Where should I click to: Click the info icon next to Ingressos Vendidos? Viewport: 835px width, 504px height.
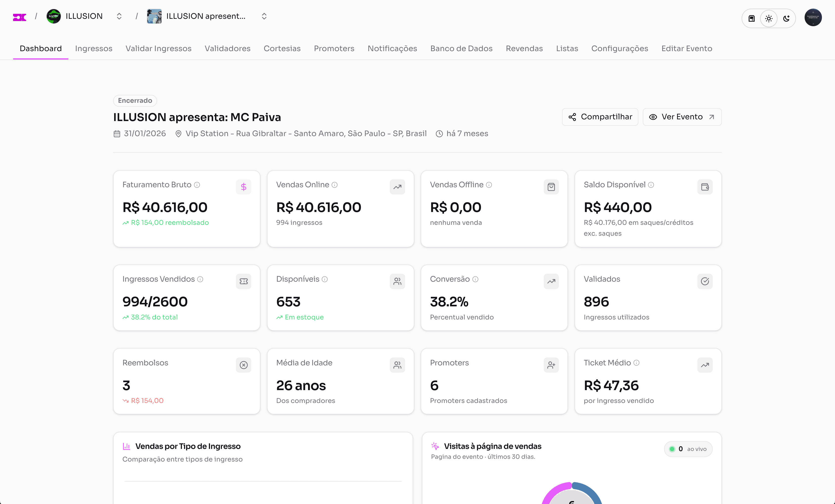point(200,279)
